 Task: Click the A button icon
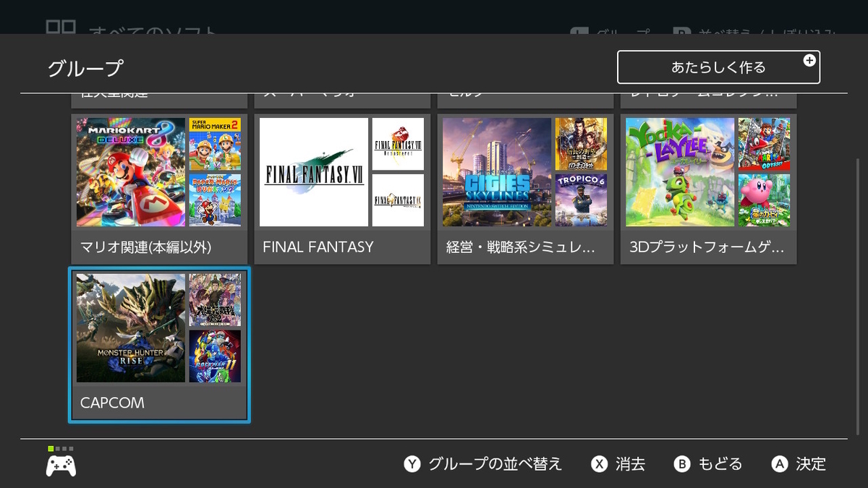[x=779, y=464]
